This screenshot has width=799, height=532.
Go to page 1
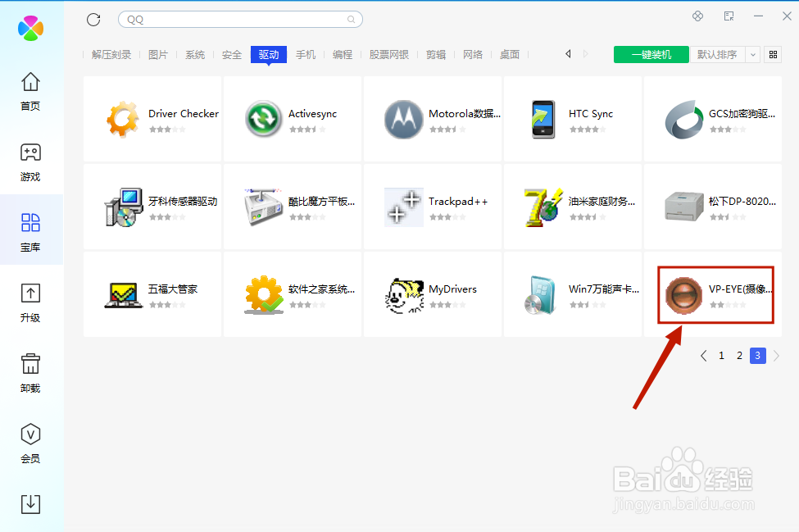[x=721, y=356]
